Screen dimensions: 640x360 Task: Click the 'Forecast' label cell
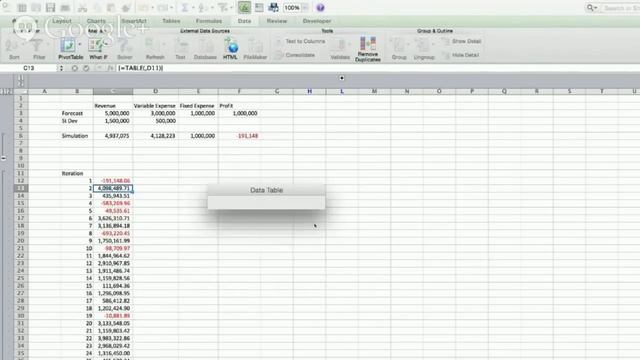pos(77,113)
